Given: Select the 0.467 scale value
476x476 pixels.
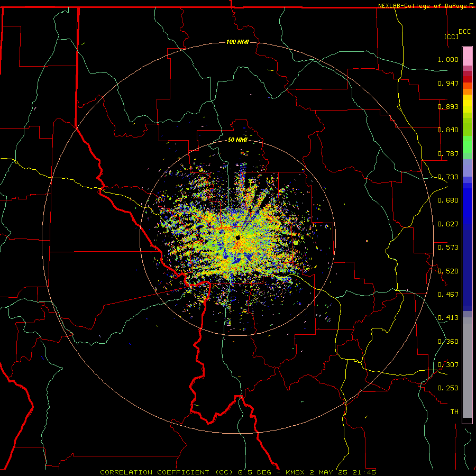Looking at the screenshot, I should 448,295.
